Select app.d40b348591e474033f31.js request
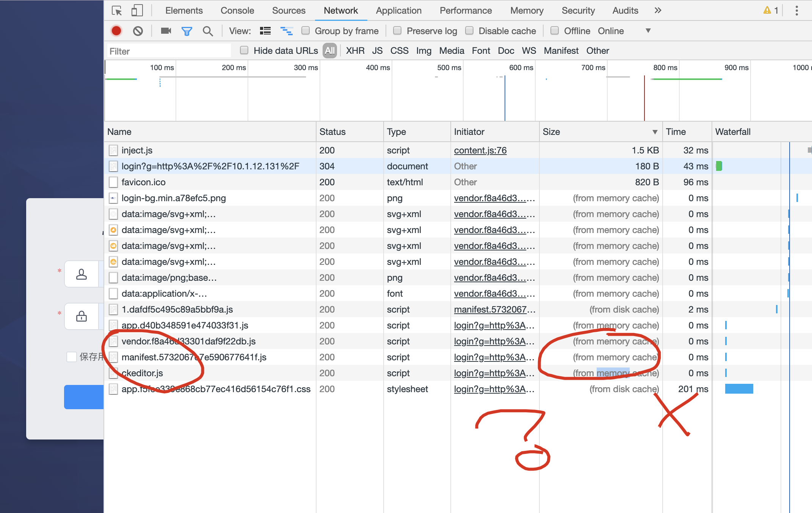 coord(458,325)
